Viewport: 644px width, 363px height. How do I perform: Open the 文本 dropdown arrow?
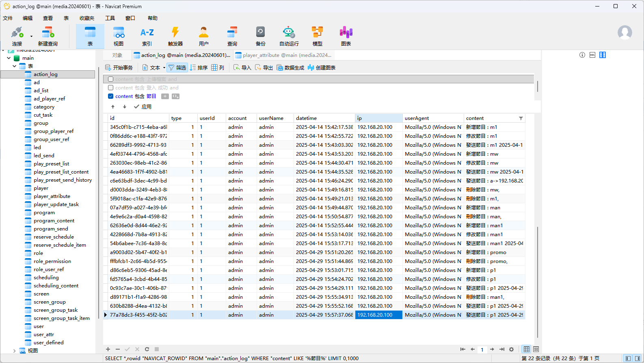pos(164,68)
